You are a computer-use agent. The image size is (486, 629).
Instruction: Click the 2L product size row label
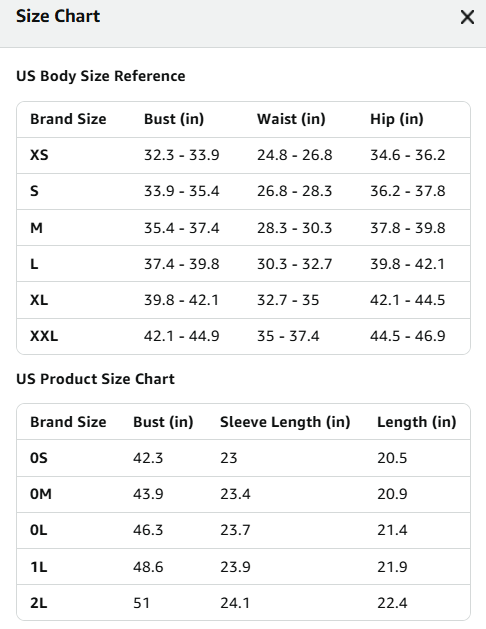click(x=38, y=603)
